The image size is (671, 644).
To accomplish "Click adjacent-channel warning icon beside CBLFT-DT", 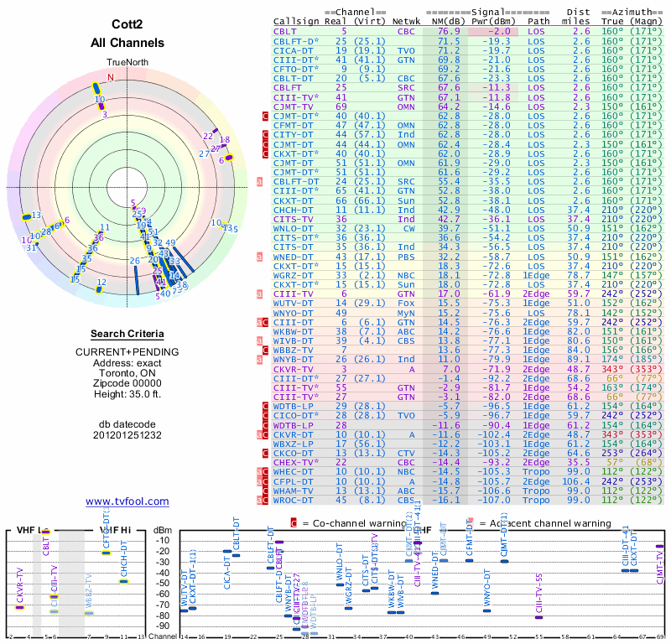I will pos(260,180).
